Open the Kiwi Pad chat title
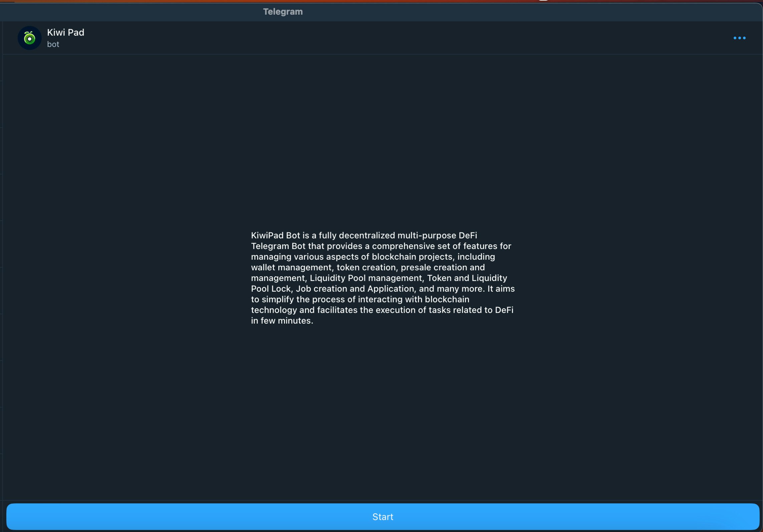The width and height of the screenshot is (763, 532). pyautogui.click(x=66, y=32)
